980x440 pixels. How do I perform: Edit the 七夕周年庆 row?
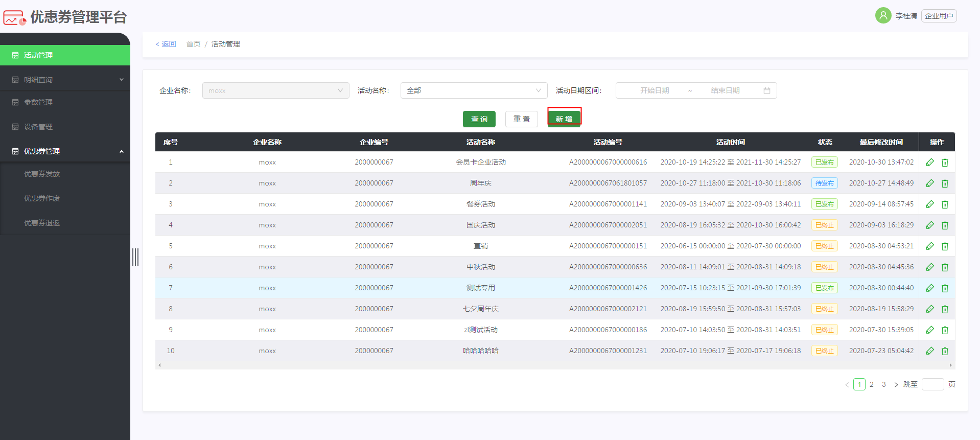930,309
